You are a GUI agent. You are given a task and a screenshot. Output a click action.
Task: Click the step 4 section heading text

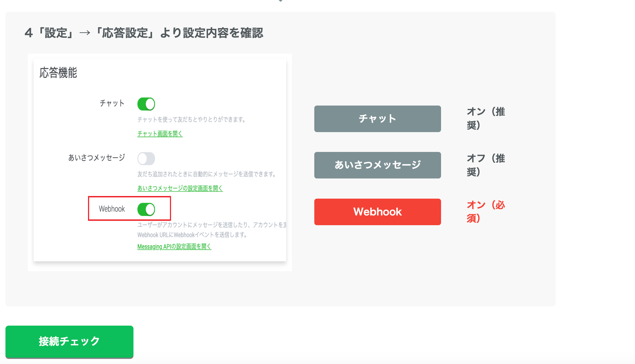pyautogui.click(x=145, y=32)
